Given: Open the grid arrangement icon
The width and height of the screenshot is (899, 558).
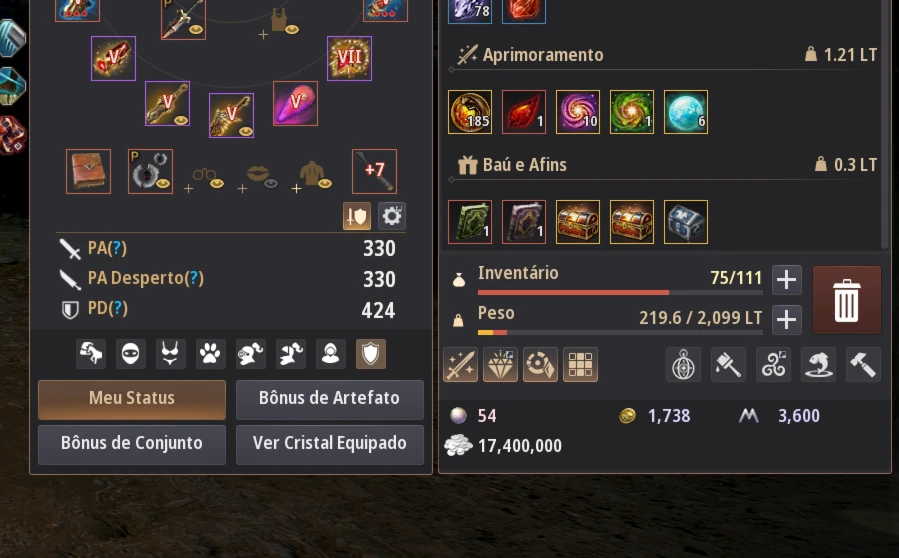Looking at the screenshot, I should tap(580, 365).
